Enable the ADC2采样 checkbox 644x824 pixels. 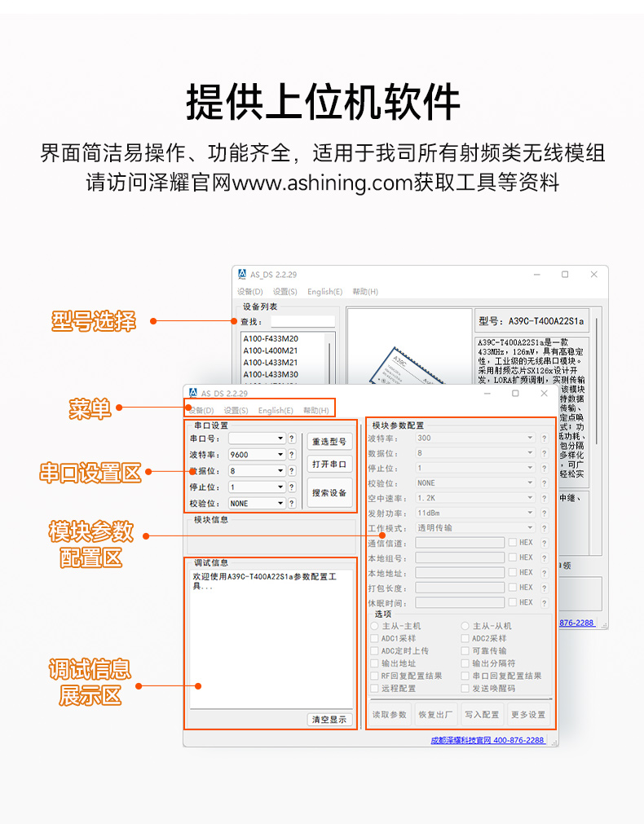(x=465, y=638)
